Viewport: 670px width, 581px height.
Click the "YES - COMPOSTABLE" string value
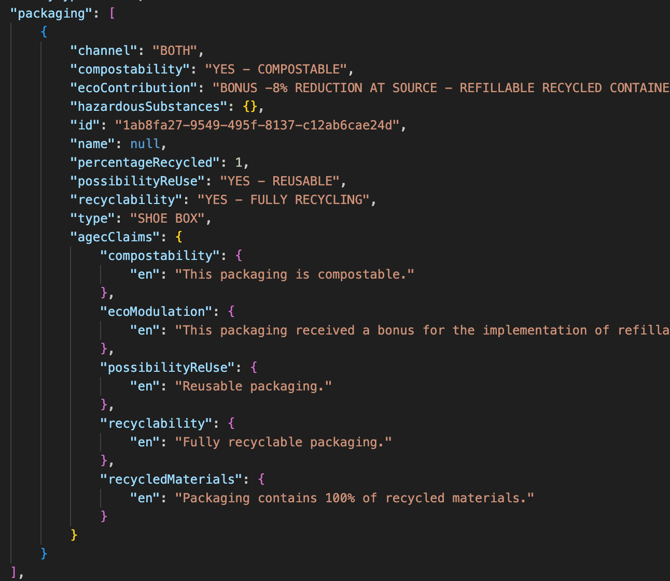pyautogui.click(x=278, y=69)
